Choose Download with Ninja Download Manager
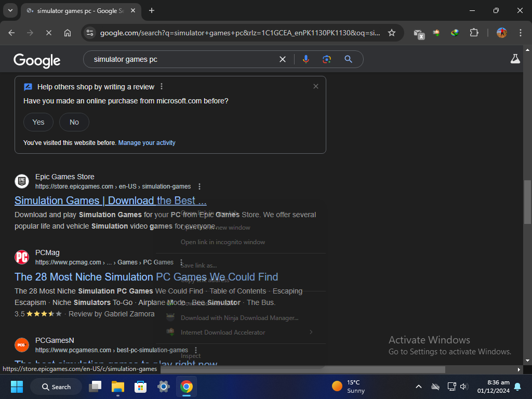 [x=239, y=318]
